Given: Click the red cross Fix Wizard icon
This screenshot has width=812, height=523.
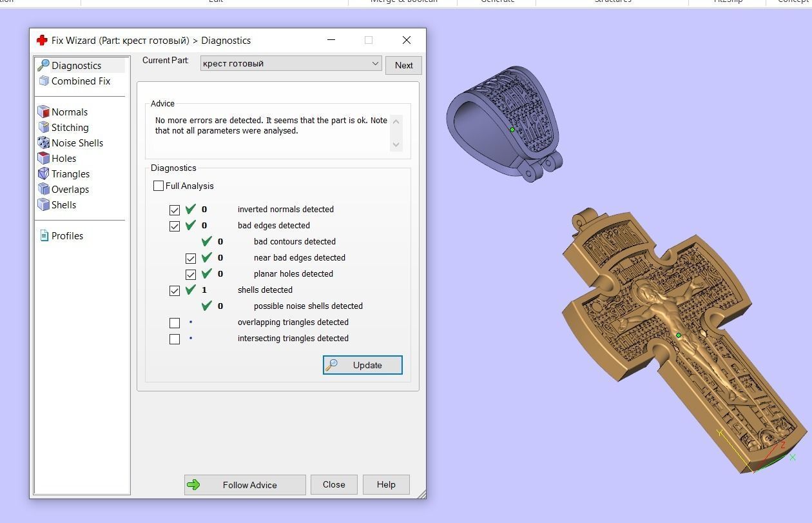Looking at the screenshot, I should [x=42, y=40].
